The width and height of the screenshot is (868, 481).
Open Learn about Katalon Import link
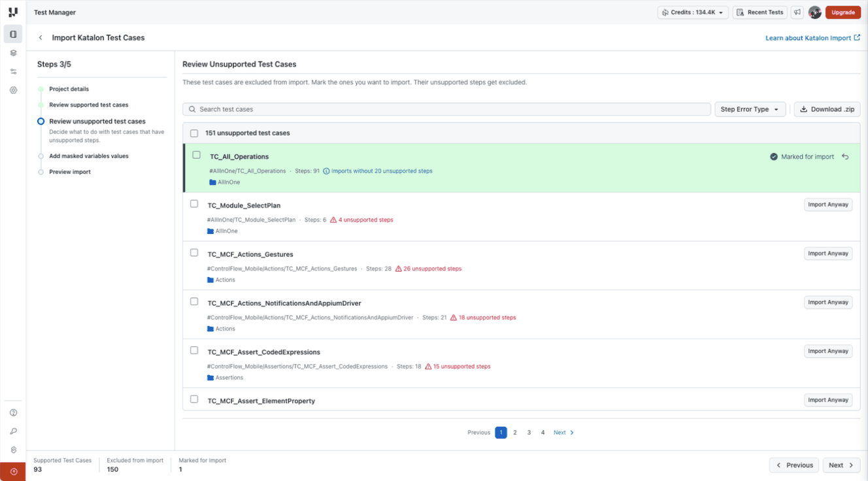pyautogui.click(x=812, y=38)
